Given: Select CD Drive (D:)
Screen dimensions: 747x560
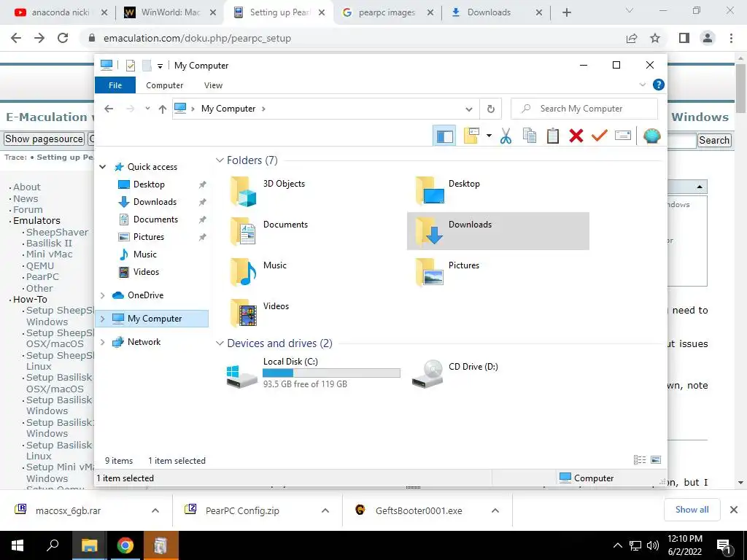Looking at the screenshot, I should (498, 373).
